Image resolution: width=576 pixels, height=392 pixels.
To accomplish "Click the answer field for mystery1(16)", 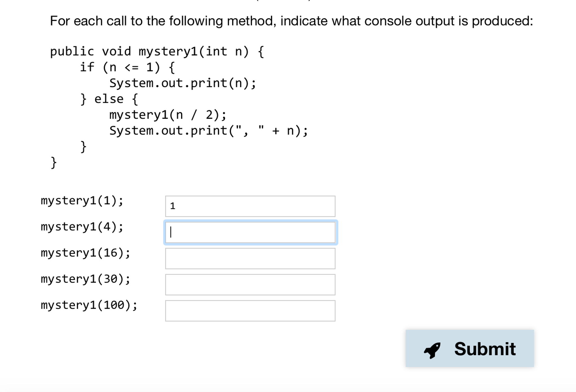I will pyautogui.click(x=250, y=258).
